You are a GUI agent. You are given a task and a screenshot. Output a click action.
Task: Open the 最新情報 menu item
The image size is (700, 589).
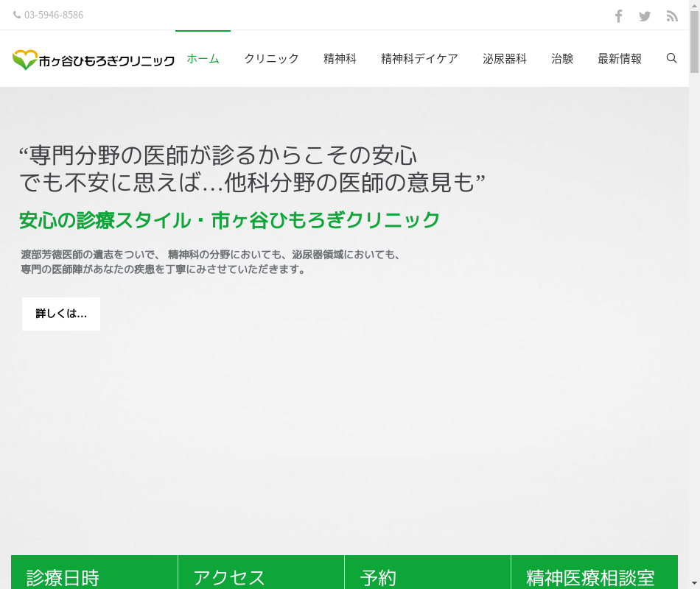pyautogui.click(x=620, y=59)
